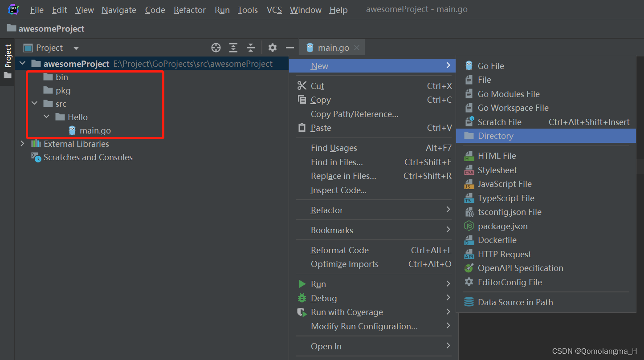
Task: Create a plain File from New submenu
Action: click(x=546, y=80)
